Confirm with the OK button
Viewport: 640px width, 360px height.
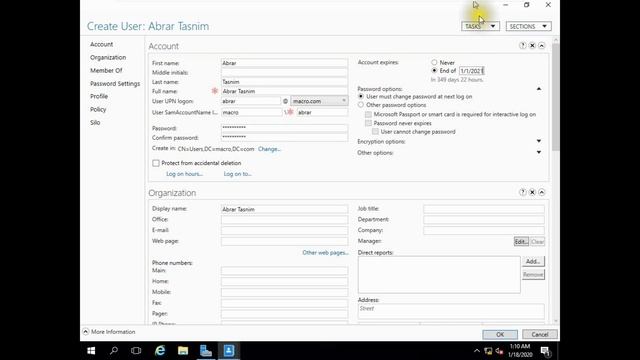point(500,334)
